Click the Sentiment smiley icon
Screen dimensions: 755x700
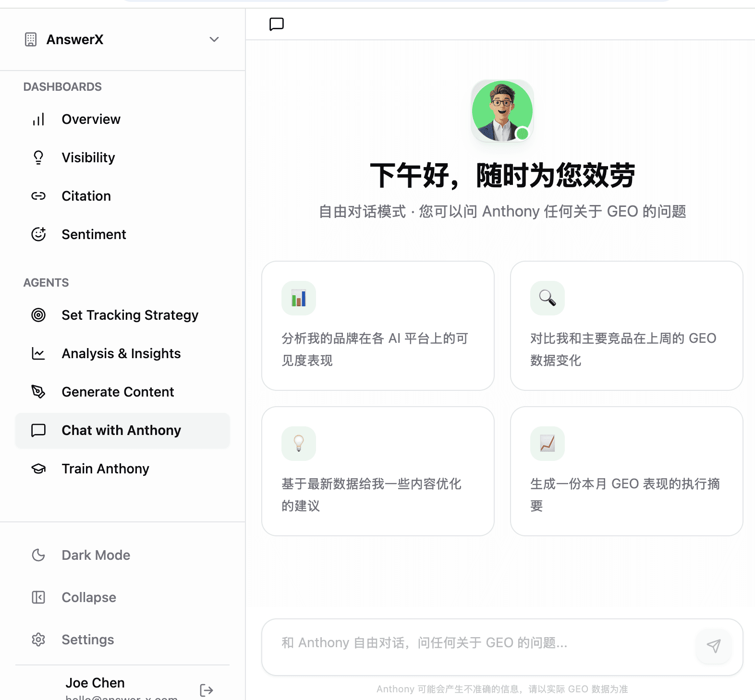click(38, 234)
